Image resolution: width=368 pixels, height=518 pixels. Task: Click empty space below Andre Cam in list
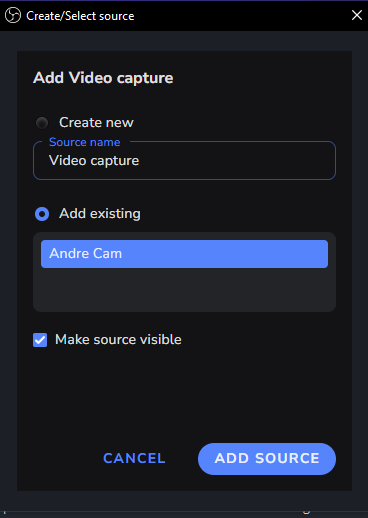pyautogui.click(x=184, y=289)
